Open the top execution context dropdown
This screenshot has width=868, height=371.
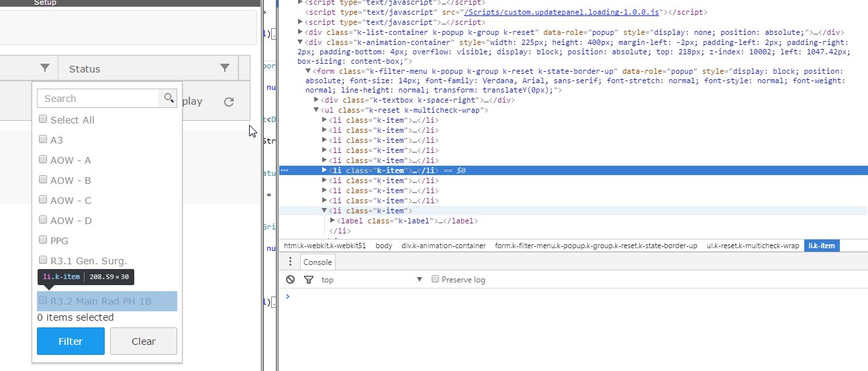(x=372, y=280)
